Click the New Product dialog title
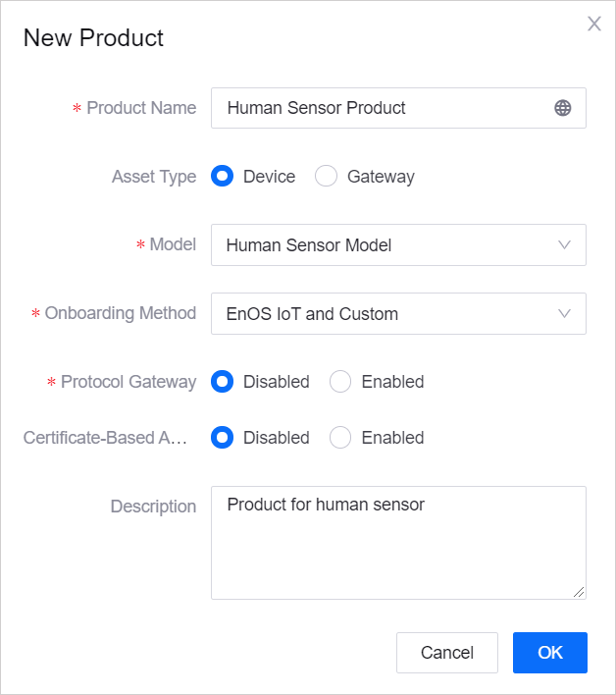The image size is (616, 695). 93,38
